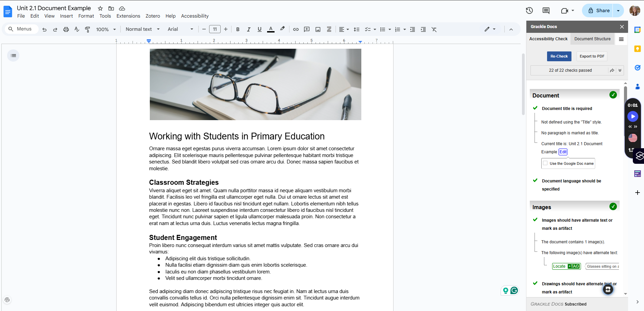
Task: Expand all check results with double chevron
Action: tap(620, 70)
